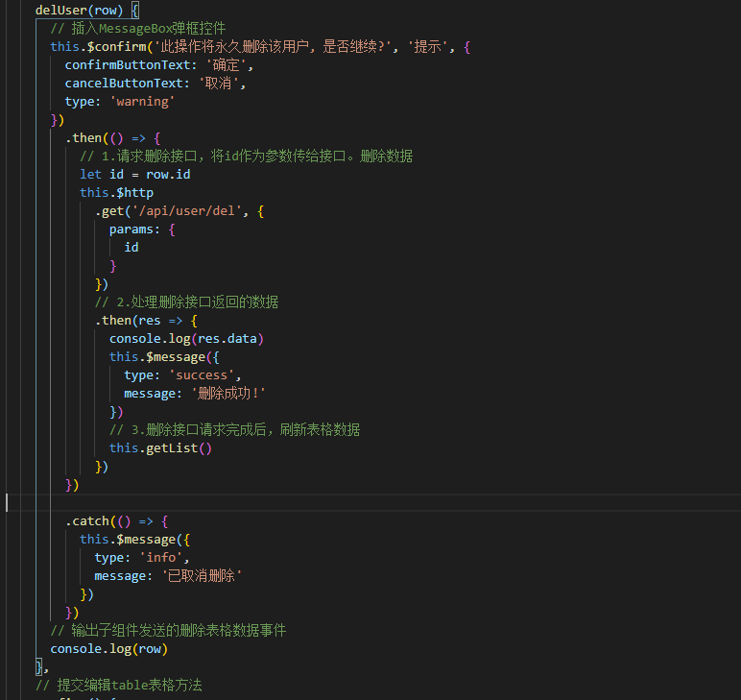Click the comment 2.处理删除接口返回的数据
This screenshot has height=700, width=741.
coord(186,302)
